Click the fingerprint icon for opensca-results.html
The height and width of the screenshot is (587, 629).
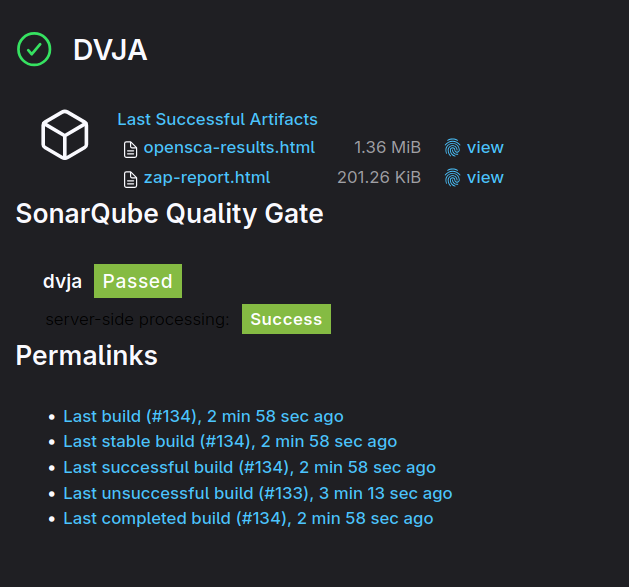(x=452, y=147)
